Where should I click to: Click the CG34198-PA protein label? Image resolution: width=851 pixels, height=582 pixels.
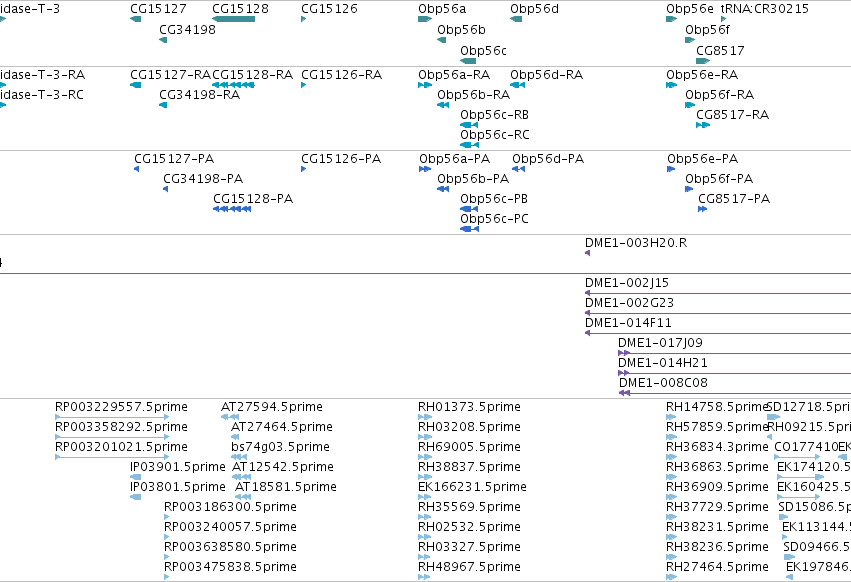[x=203, y=179]
